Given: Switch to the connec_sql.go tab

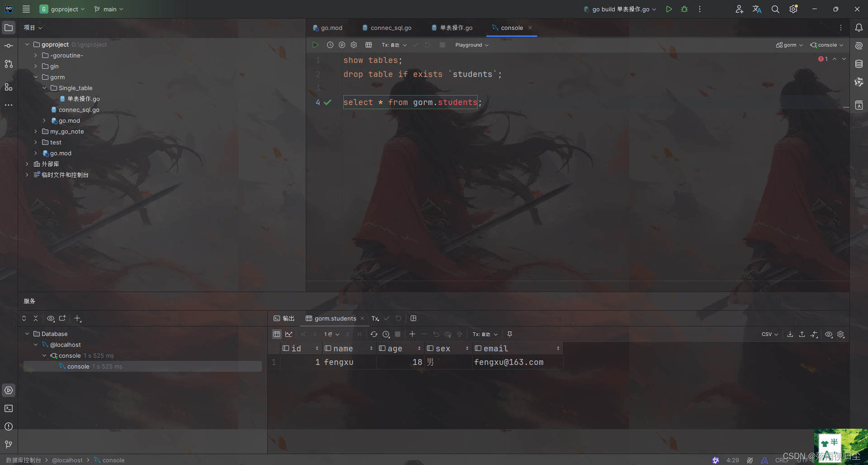Looking at the screenshot, I should coord(387,28).
